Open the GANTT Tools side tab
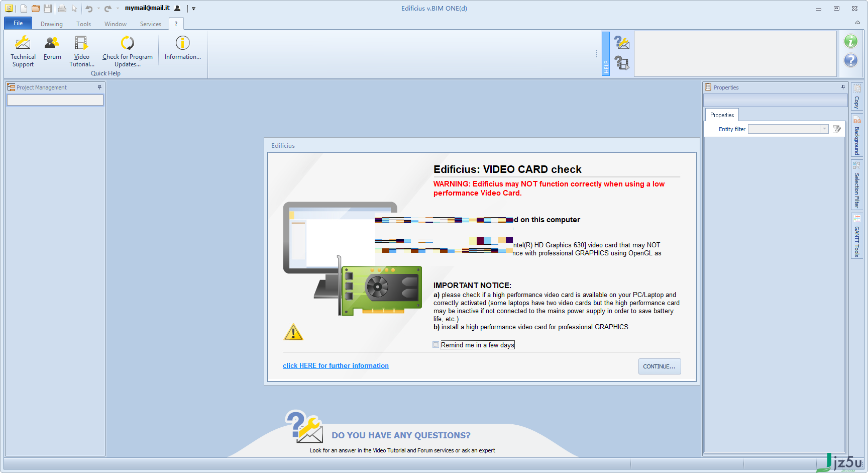 click(x=857, y=236)
